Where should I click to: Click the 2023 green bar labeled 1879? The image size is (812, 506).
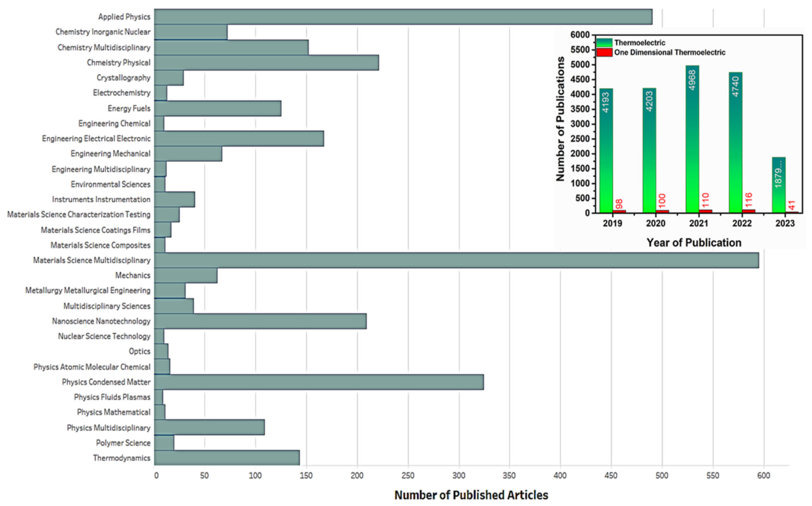[x=779, y=185]
